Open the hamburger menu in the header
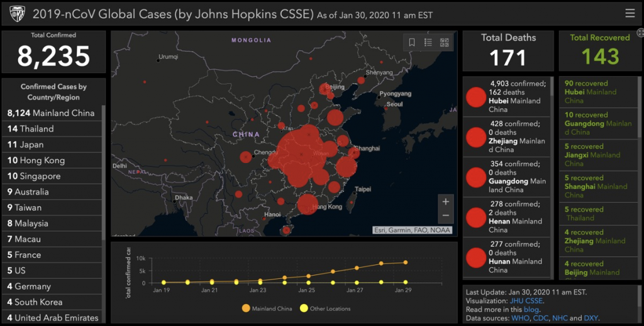 click(x=630, y=13)
